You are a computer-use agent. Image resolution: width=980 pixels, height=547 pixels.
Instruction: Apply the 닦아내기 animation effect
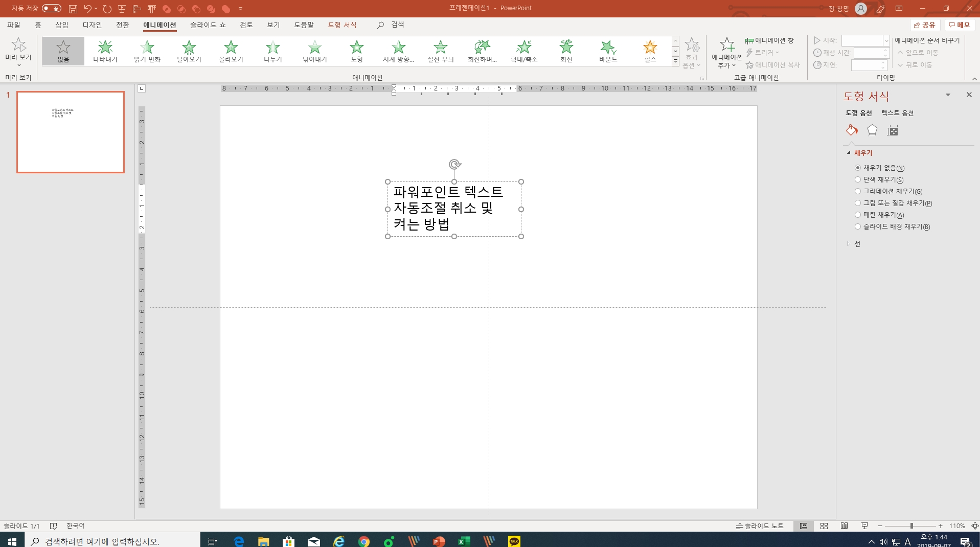[x=315, y=51]
